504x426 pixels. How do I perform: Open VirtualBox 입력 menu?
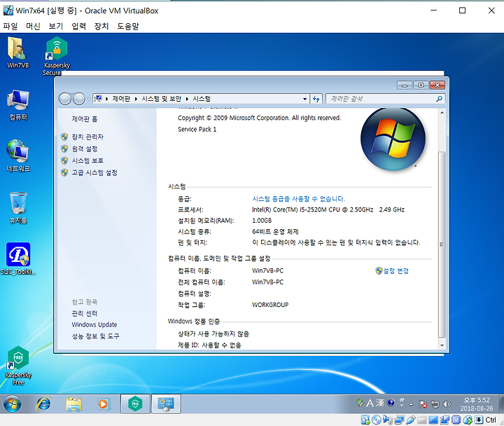[x=78, y=26]
